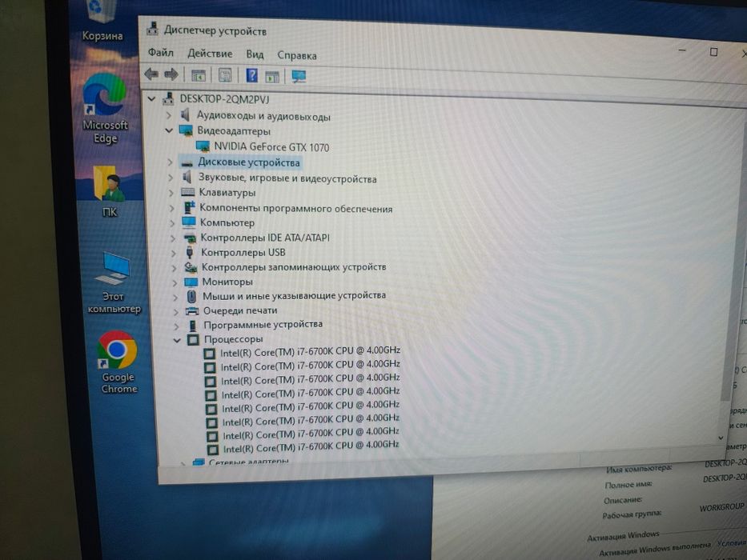Click the monitor icon beside Компьютер
This screenshot has height=560, width=747.
coord(189,222)
